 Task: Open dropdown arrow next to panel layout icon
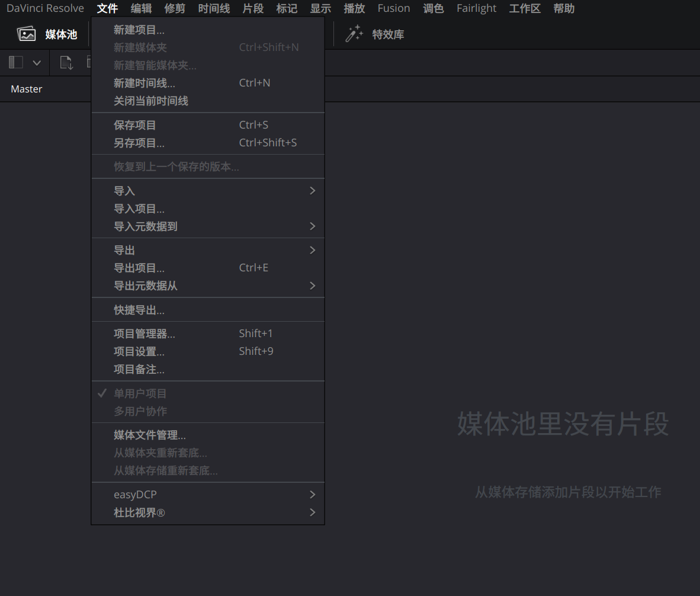click(37, 62)
